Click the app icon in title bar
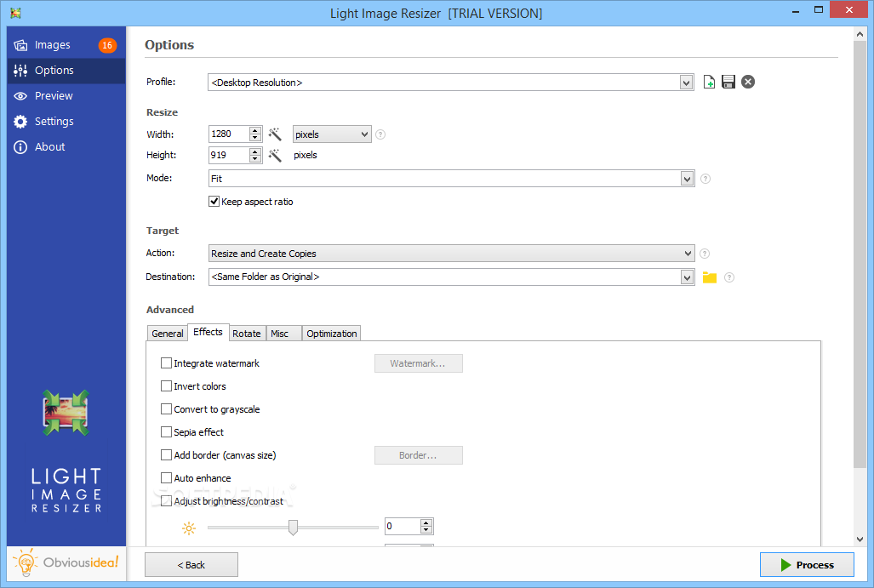 tap(15, 13)
